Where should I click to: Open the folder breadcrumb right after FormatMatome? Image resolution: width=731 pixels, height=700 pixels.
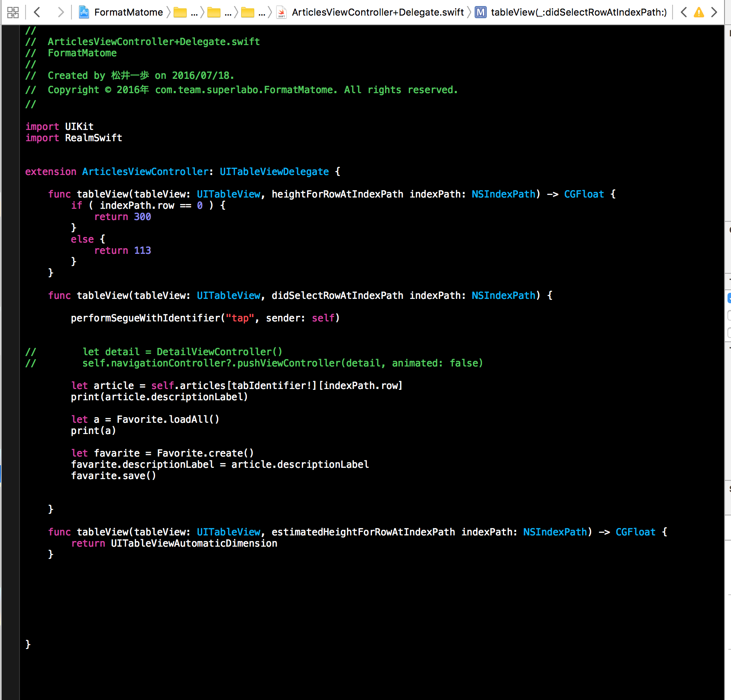point(185,12)
